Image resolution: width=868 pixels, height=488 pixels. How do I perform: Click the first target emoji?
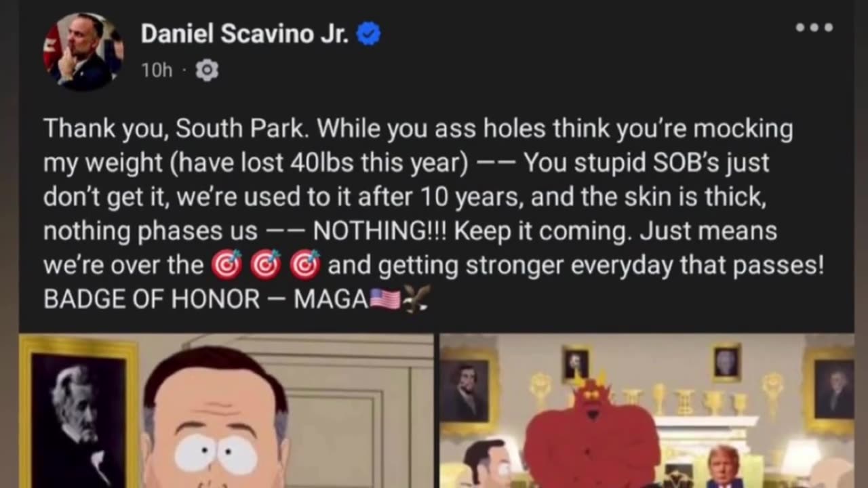tap(226, 266)
